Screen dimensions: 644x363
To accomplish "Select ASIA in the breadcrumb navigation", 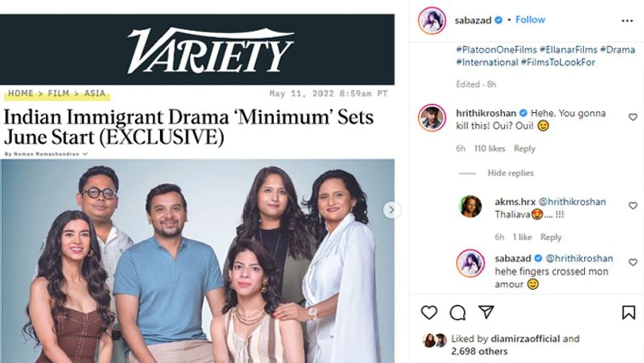I will click(x=95, y=94).
